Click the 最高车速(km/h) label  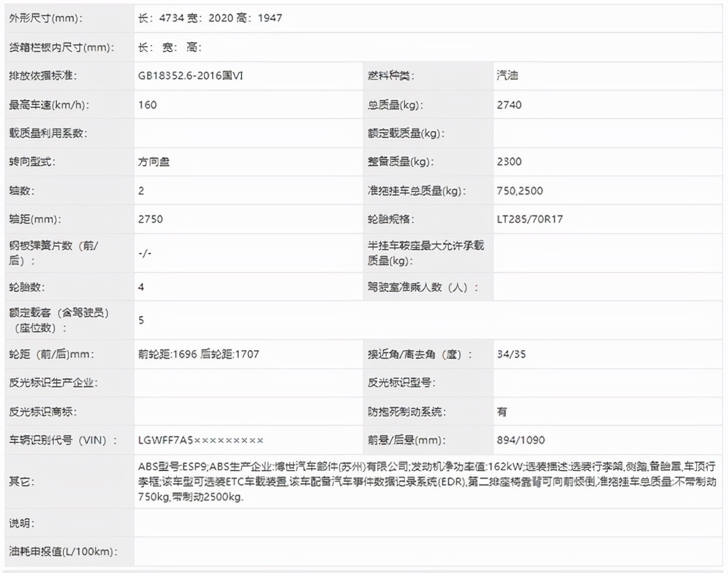tap(49, 105)
